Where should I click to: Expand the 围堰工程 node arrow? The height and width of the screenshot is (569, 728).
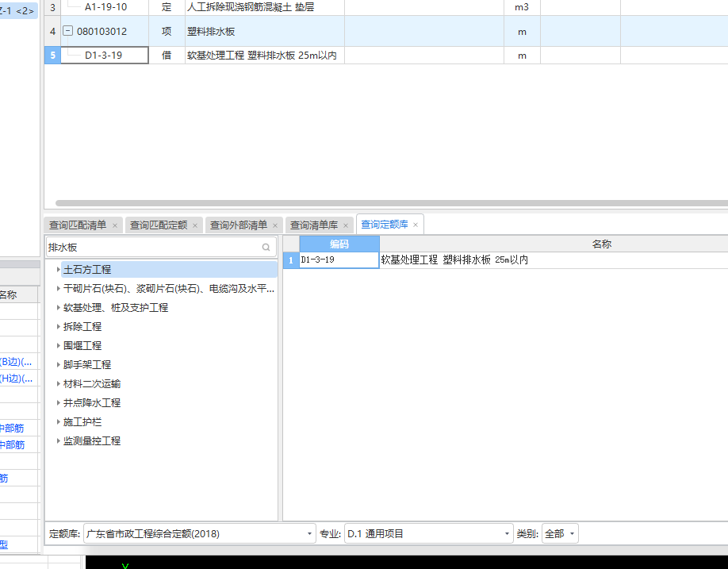pos(58,345)
